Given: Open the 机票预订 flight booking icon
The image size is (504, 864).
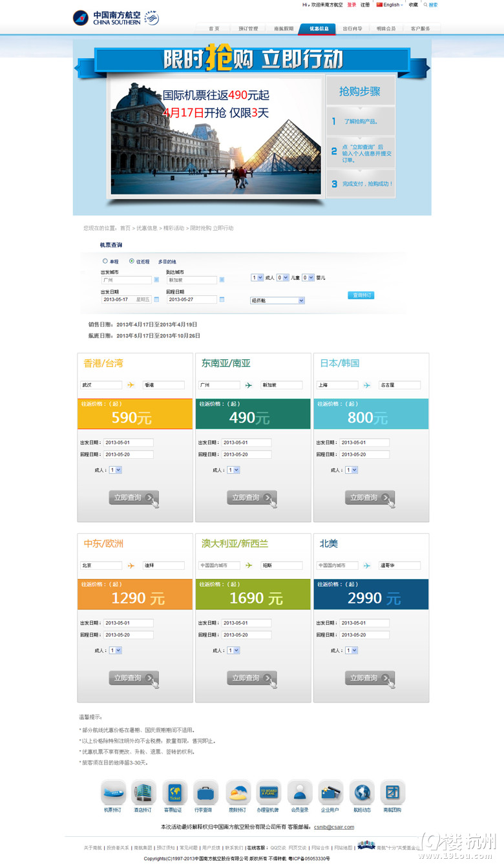Looking at the screenshot, I should [113, 792].
